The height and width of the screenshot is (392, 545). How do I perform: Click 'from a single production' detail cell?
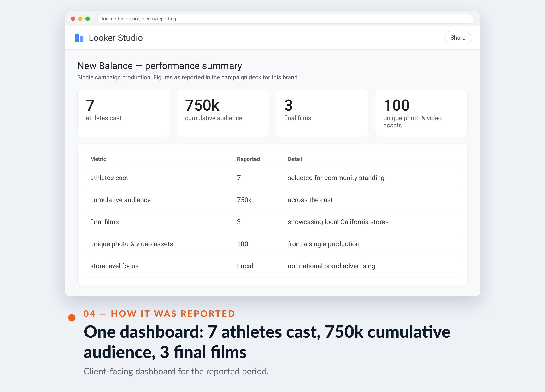click(323, 244)
